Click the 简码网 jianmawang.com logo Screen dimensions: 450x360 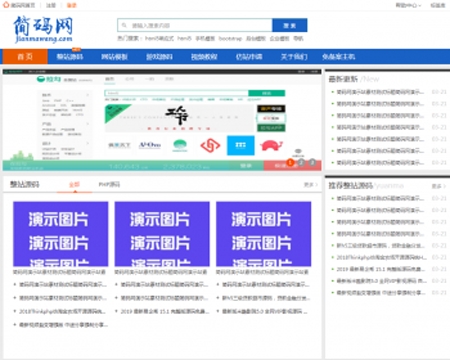[43, 30]
